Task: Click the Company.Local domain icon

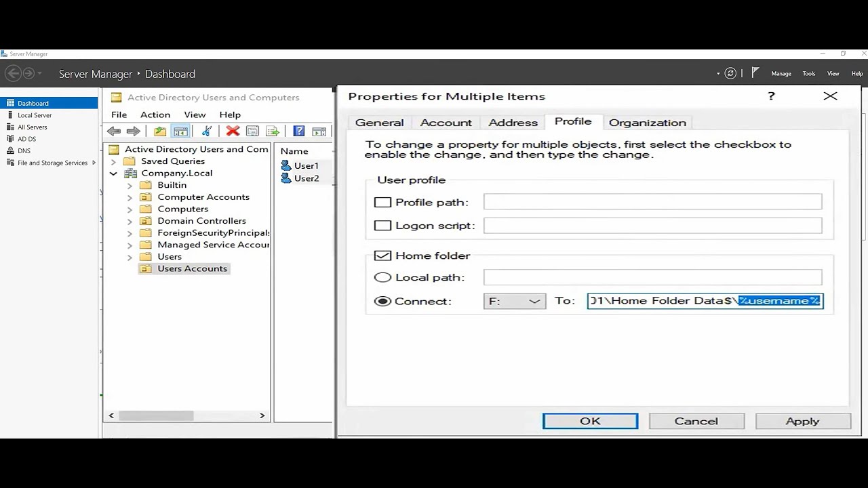Action: [x=131, y=174]
